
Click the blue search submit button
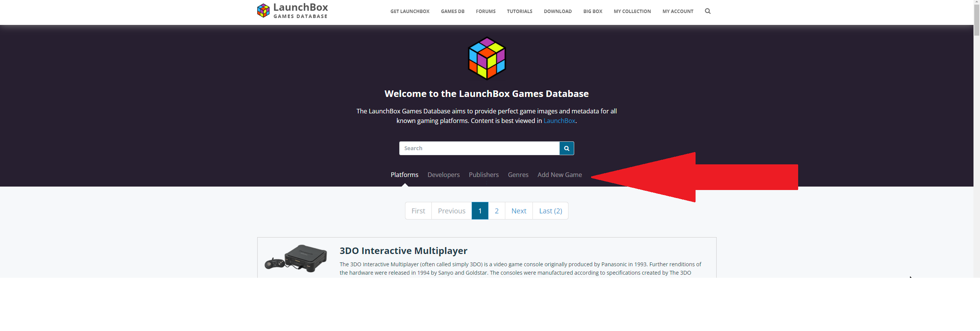coord(567,148)
